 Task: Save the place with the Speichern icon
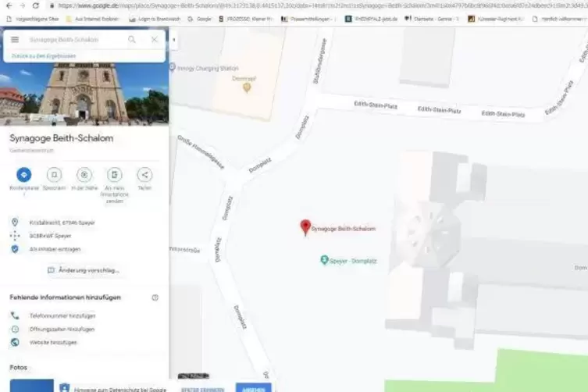pyautogui.click(x=54, y=175)
